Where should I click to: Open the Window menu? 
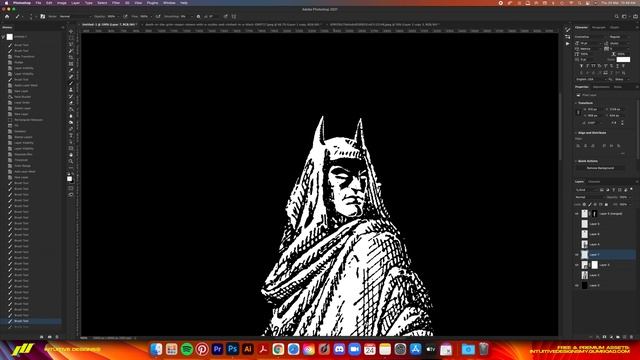169,3
